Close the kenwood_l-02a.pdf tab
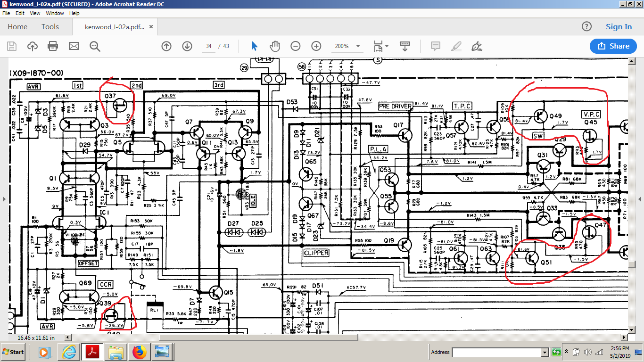 tap(151, 27)
